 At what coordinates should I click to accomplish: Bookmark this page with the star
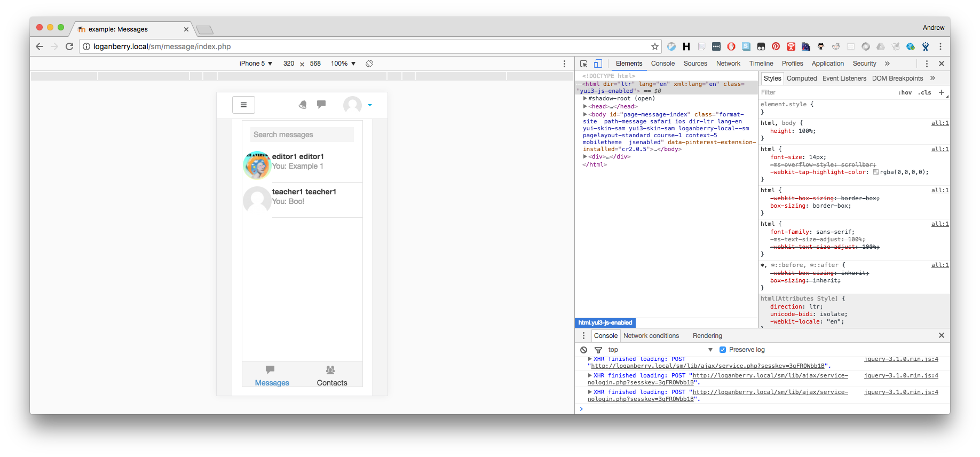tap(655, 46)
